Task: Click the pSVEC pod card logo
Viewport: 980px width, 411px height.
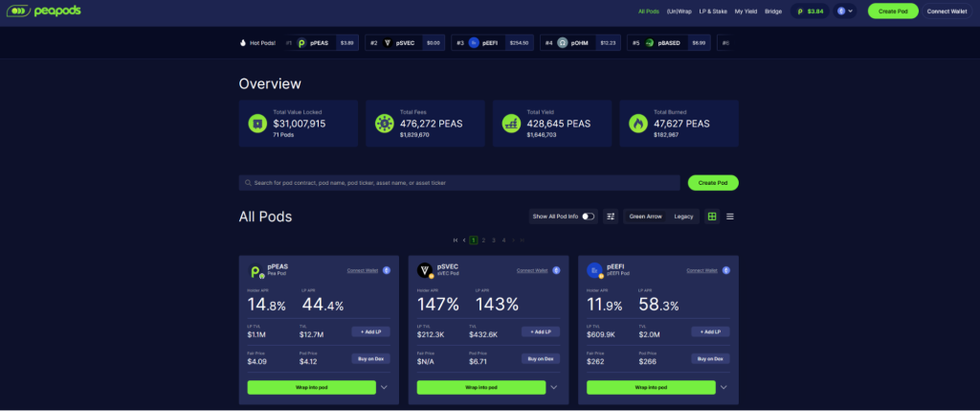Action: click(426, 271)
